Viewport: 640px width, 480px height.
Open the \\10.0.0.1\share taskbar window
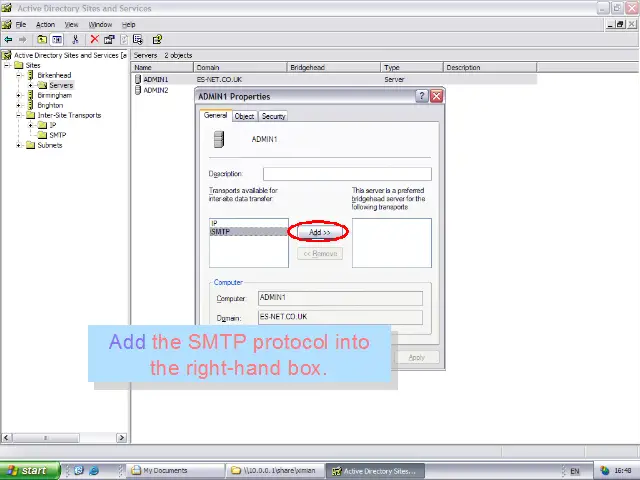coord(275,471)
